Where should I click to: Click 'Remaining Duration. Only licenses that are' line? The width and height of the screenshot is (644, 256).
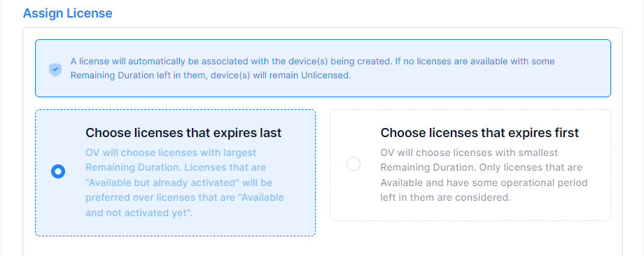[x=482, y=167]
